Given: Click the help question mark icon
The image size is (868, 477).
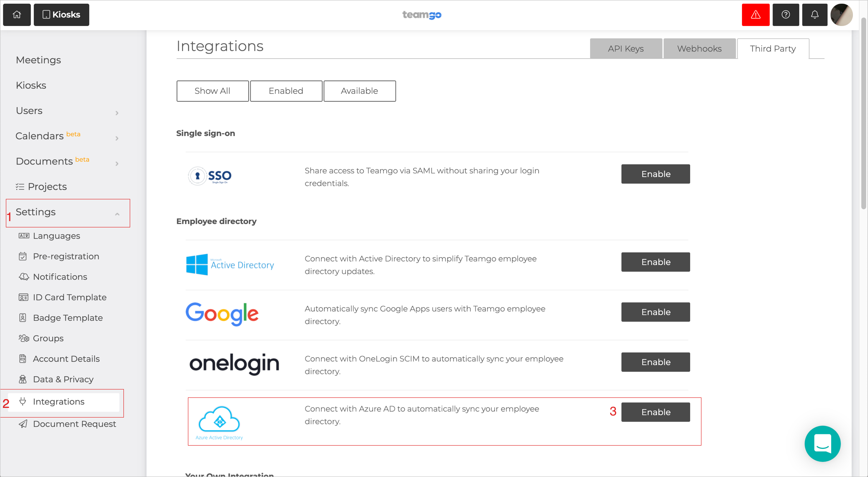Looking at the screenshot, I should point(785,14).
